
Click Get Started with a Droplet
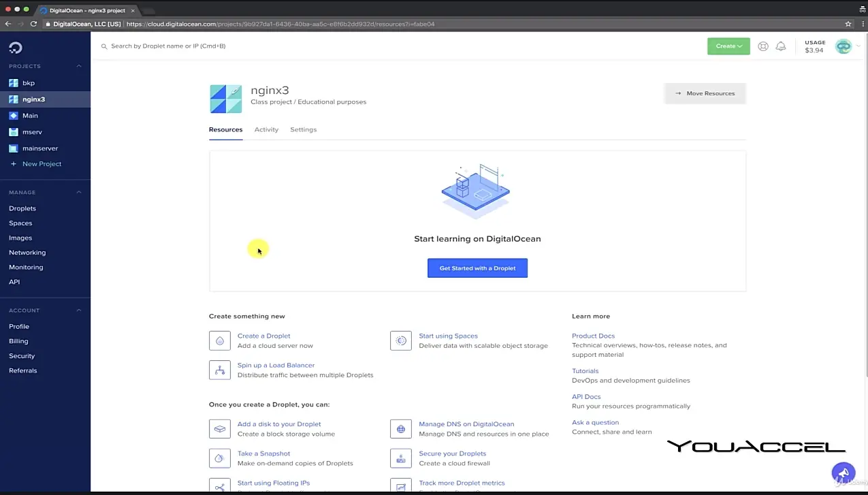pos(477,268)
